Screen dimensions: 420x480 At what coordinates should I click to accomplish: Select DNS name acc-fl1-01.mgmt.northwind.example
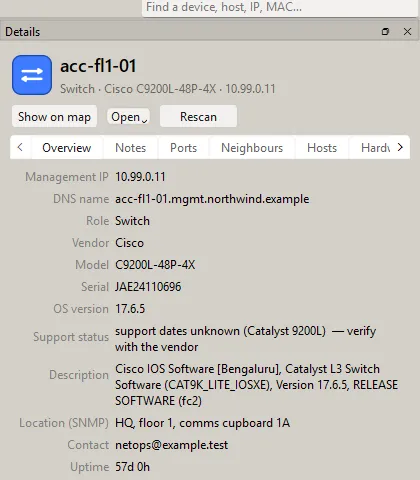pyautogui.click(x=212, y=199)
